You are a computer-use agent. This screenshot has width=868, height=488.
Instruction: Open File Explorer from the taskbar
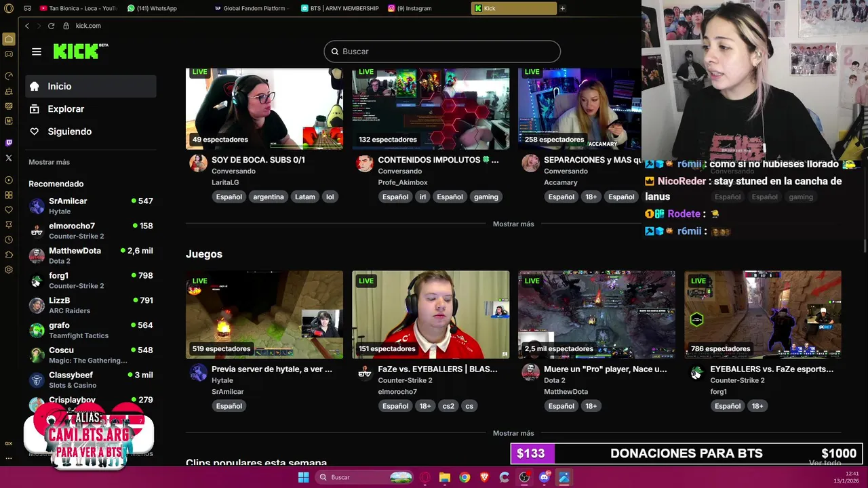pyautogui.click(x=445, y=477)
